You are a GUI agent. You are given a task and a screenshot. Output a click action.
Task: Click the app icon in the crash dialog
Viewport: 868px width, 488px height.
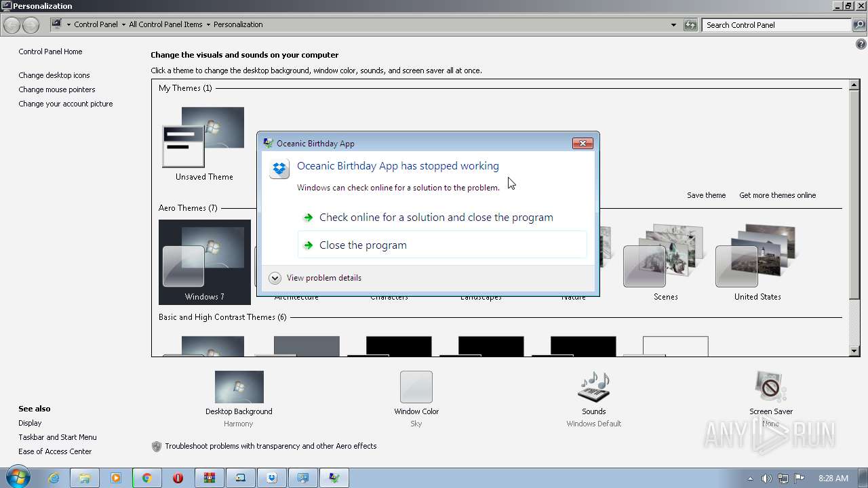tap(279, 168)
